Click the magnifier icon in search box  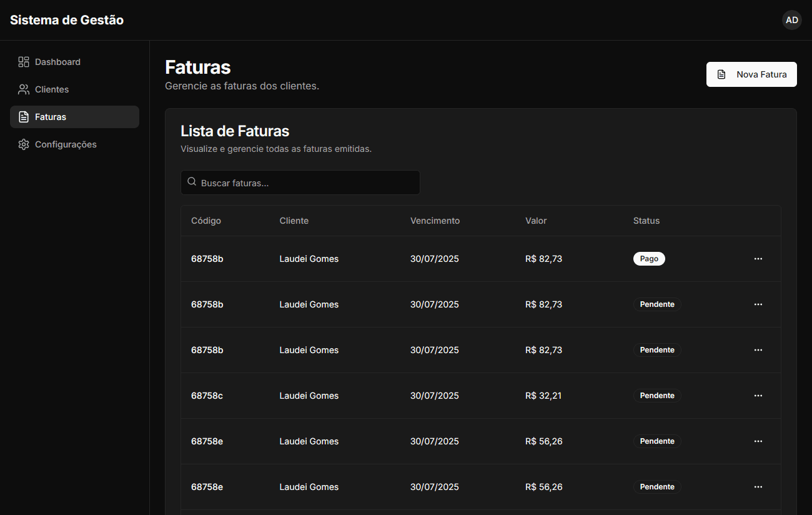[192, 182]
